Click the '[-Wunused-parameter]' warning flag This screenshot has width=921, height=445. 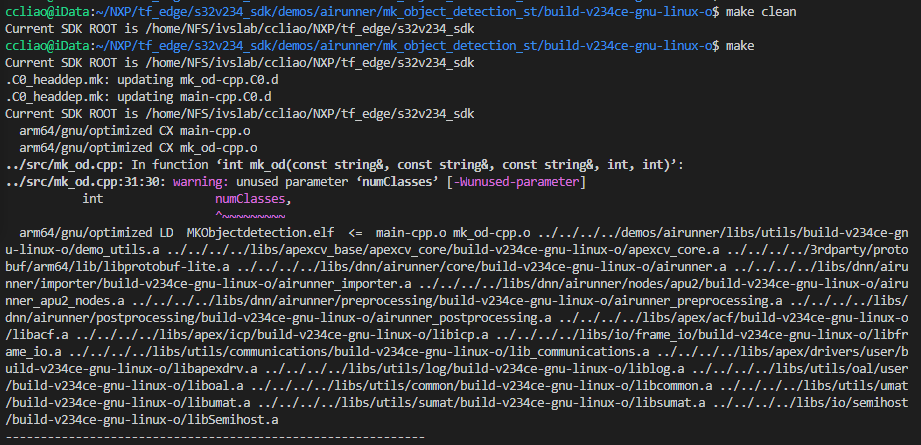tap(506, 182)
